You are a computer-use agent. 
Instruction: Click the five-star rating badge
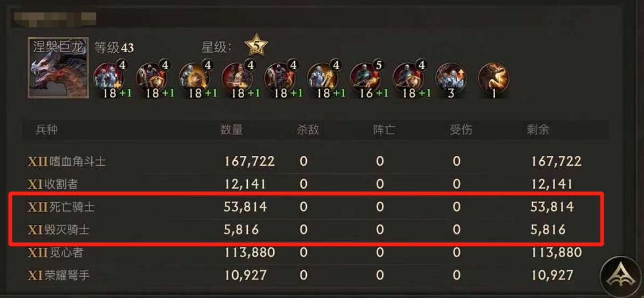click(256, 45)
